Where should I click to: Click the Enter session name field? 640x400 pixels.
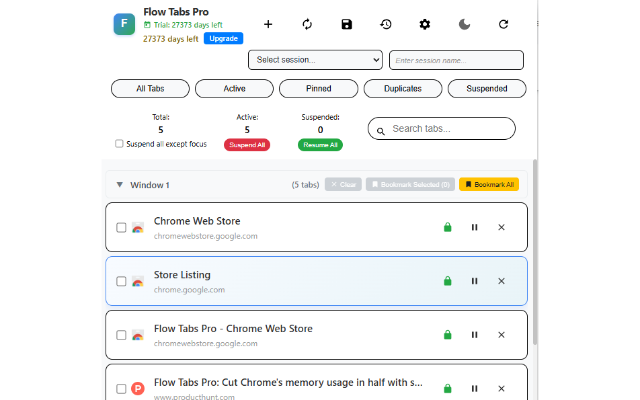click(456, 60)
